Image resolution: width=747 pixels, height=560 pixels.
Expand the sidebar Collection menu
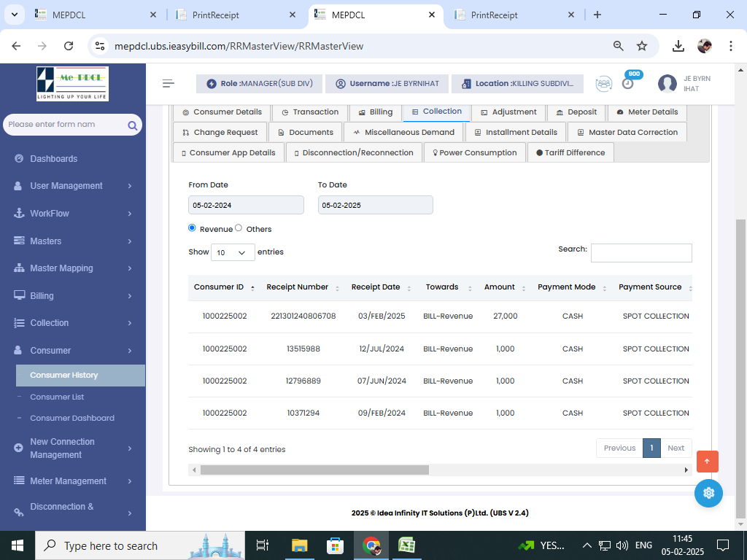tap(72, 323)
